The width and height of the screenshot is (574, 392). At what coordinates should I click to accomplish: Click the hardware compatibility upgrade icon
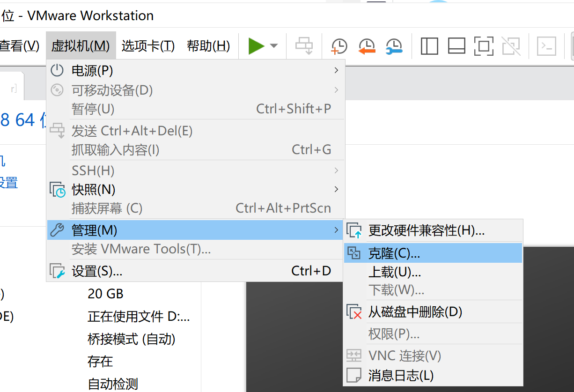click(354, 230)
